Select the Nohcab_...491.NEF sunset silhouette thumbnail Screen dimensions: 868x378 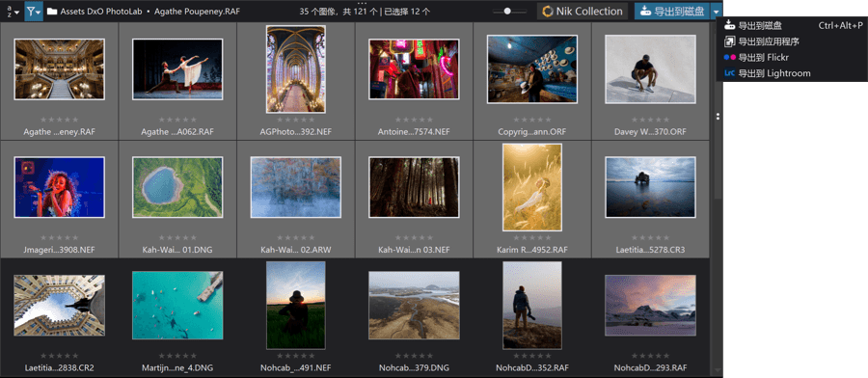point(296,306)
